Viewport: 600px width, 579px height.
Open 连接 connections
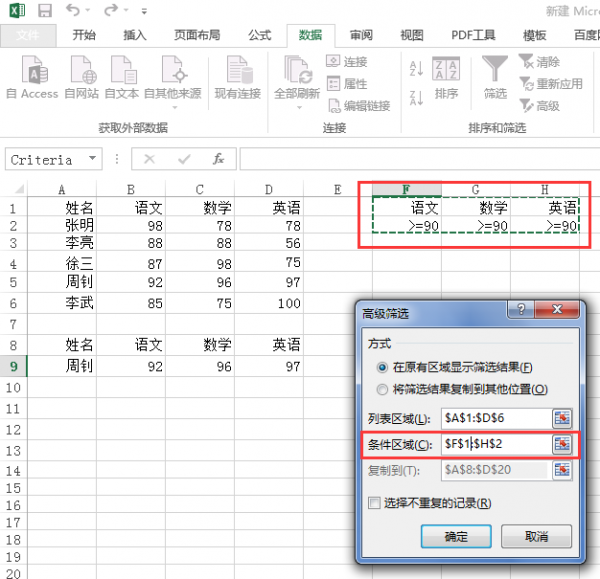click(347, 61)
